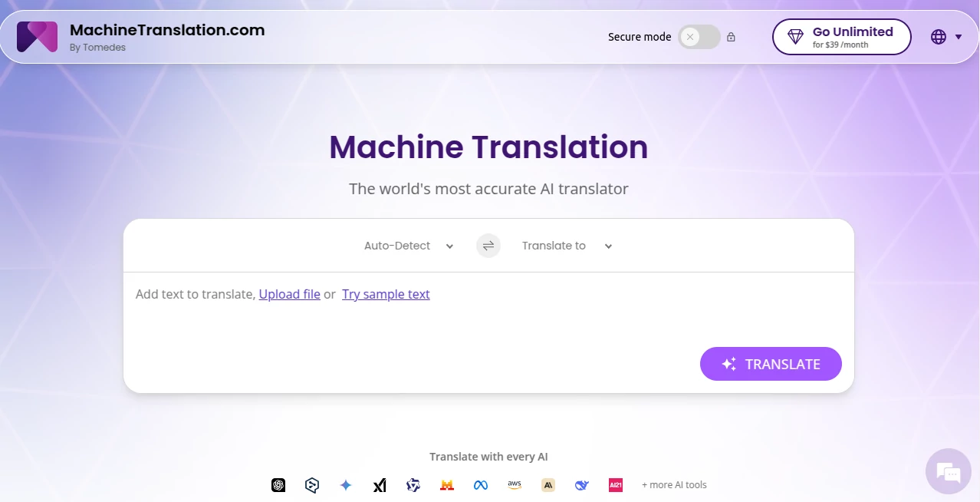Enable Secure mode

tap(698, 37)
